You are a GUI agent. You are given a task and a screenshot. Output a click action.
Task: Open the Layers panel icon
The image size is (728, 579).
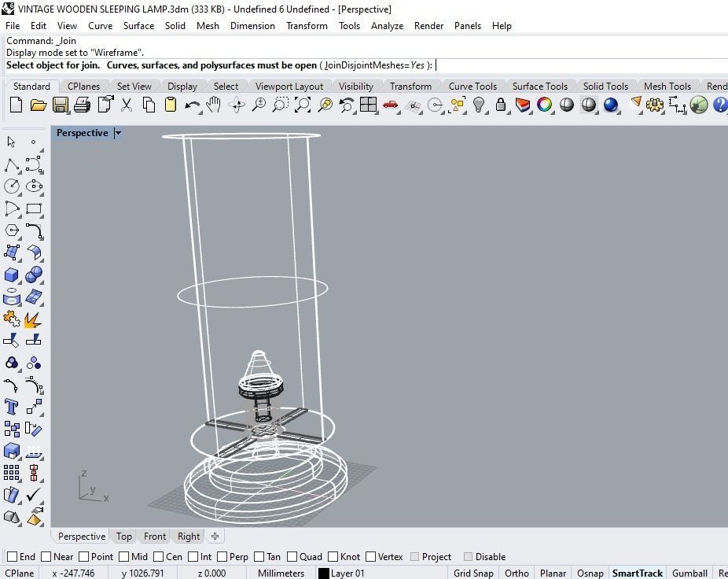point(523,105)
